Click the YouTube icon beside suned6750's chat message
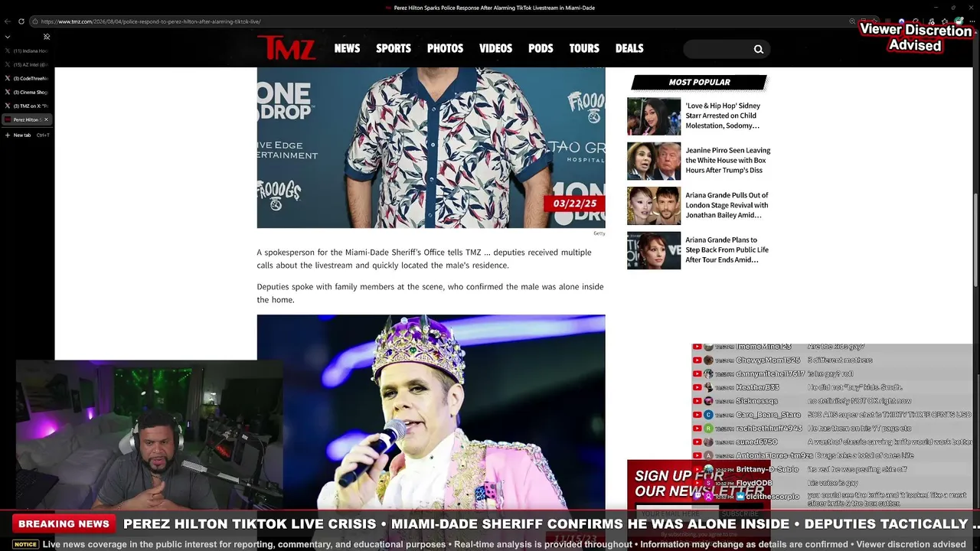 coord(697,442)
